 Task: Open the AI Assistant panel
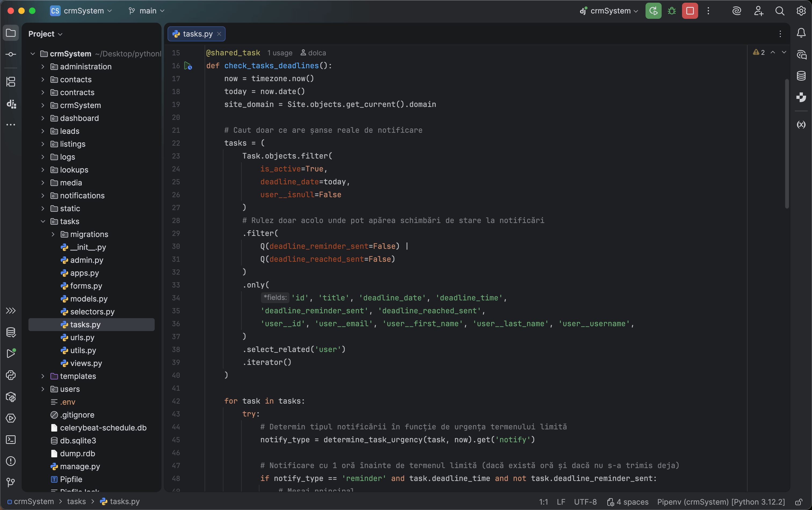(801, 55)
